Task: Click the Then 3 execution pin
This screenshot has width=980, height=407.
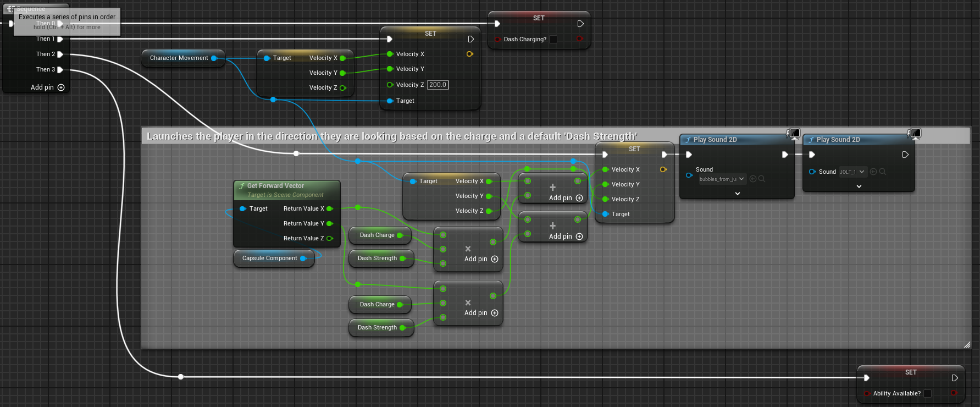Action: point(60,70)
